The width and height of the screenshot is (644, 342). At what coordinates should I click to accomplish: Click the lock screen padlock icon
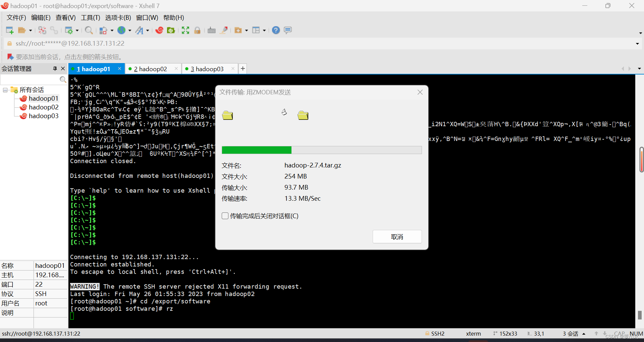click(x=197, y=30)
